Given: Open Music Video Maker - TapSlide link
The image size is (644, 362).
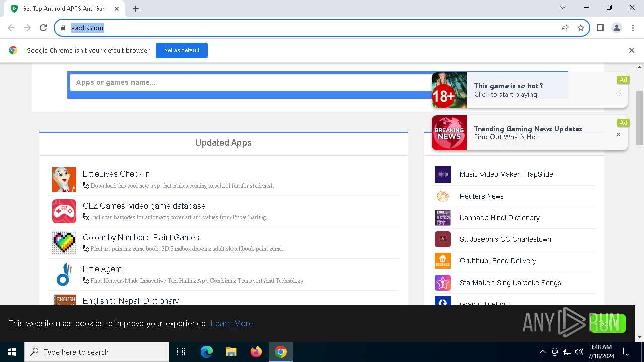Looking at the screenshot, I should point(506,174).
